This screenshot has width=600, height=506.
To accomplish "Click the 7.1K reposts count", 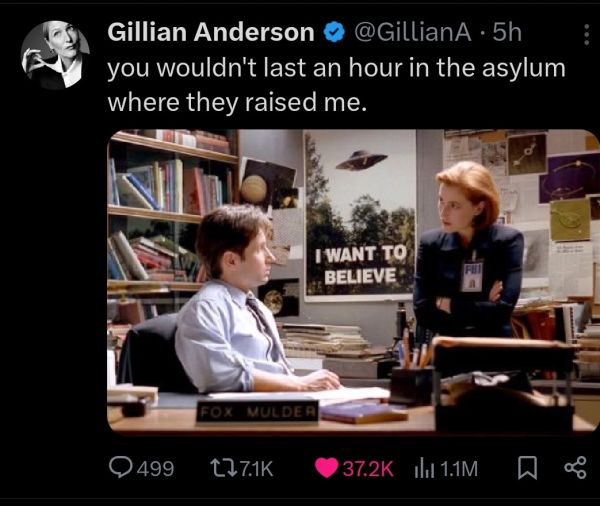I will click(256, 468).
